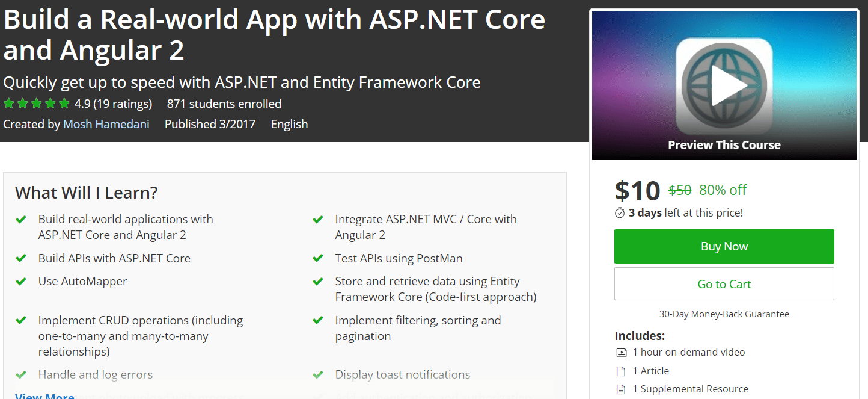Select the first green rating star
The height and width of the screenshot is (399, 868).
[9, 103]
